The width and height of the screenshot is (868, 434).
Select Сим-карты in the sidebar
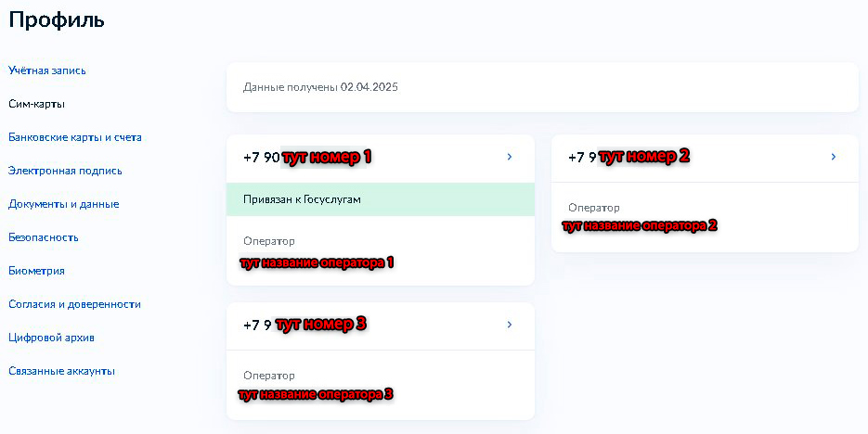pyautogui.click(x=36, y=104)
